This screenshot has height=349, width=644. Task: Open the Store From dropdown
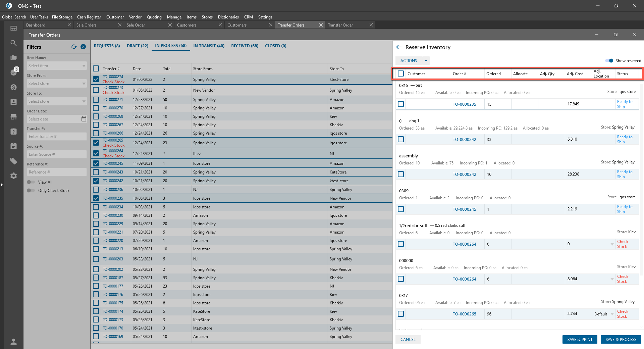click(84, 84)
